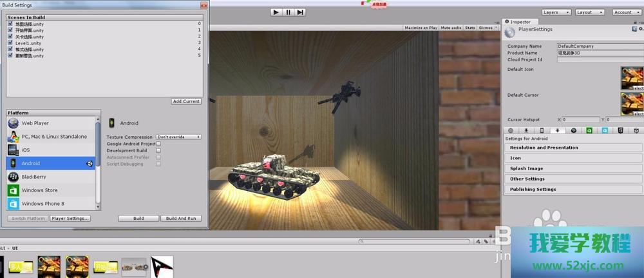Select the Web Player platform icon
Screen dimensions: 644x278
pyautogui.click(x=14, y=123)
